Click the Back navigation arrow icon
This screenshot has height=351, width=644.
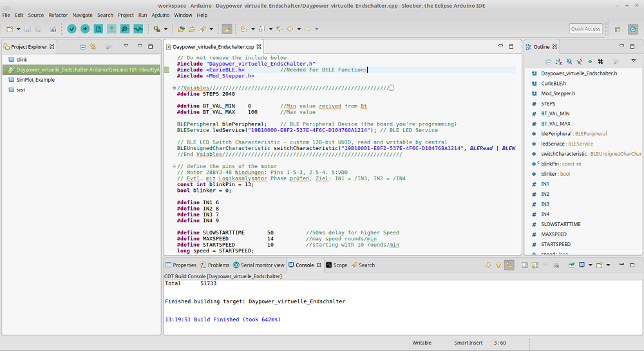coord(290,29)
